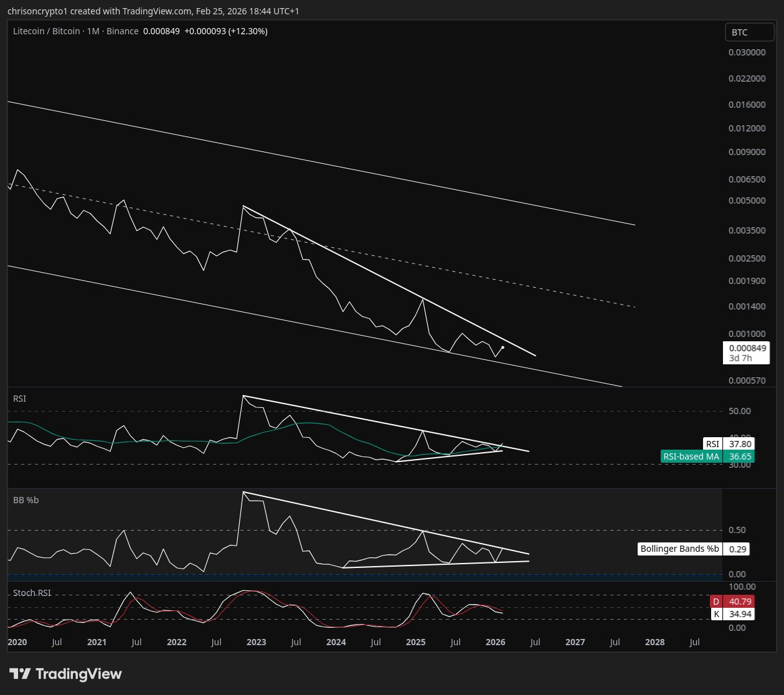
Task: Select the BB %b indicator label
Action: [26, 500]
